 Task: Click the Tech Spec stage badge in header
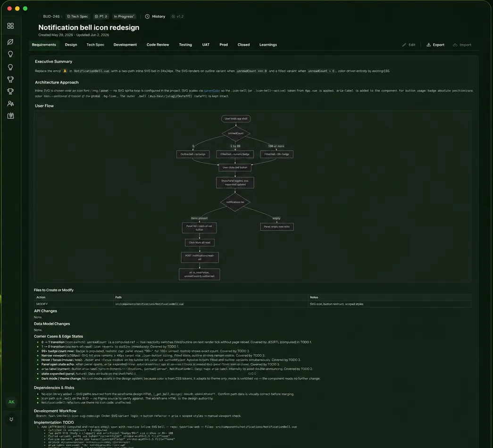pos(77,17)
